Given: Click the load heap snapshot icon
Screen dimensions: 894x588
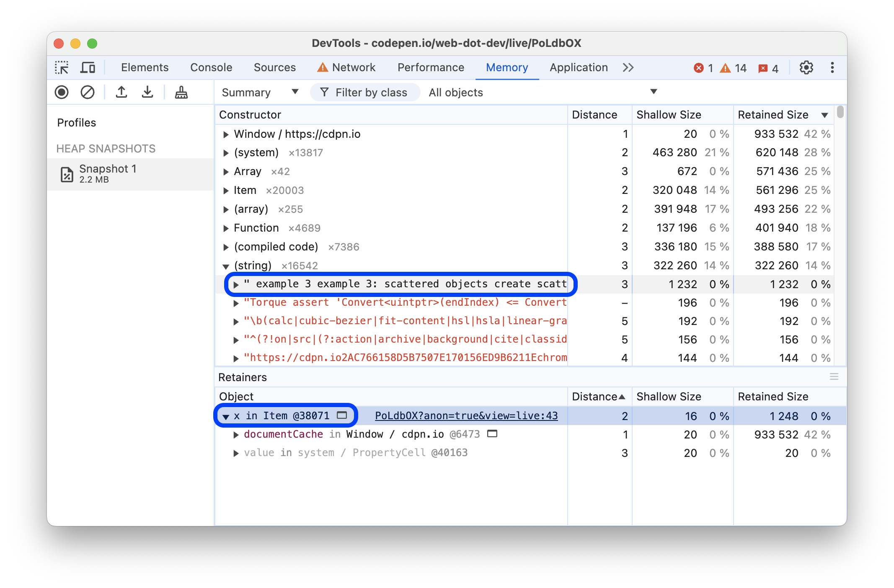Looking at the screenshot, I should click(121, 91).
